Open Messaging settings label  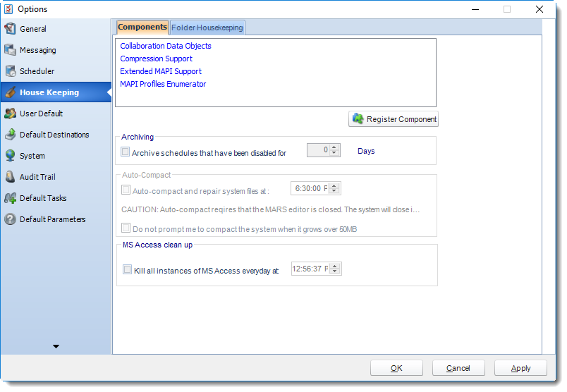(38, 50)
